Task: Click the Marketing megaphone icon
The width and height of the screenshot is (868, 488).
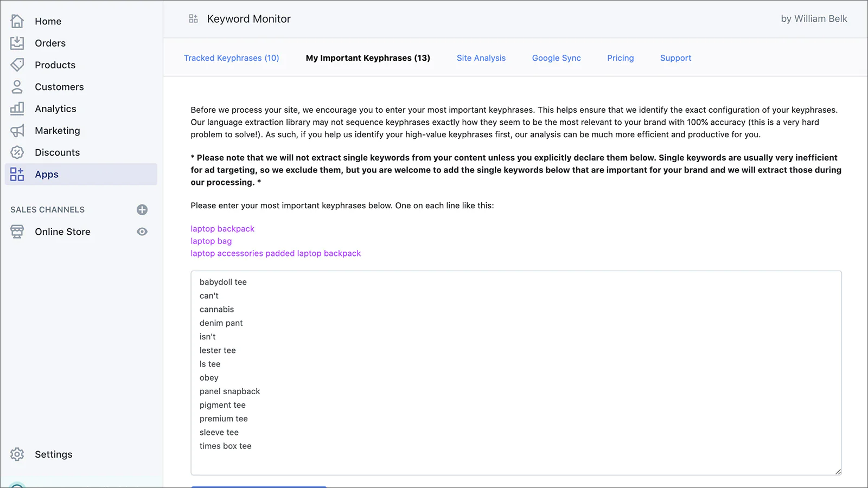Action: click(x=17, y=131)
